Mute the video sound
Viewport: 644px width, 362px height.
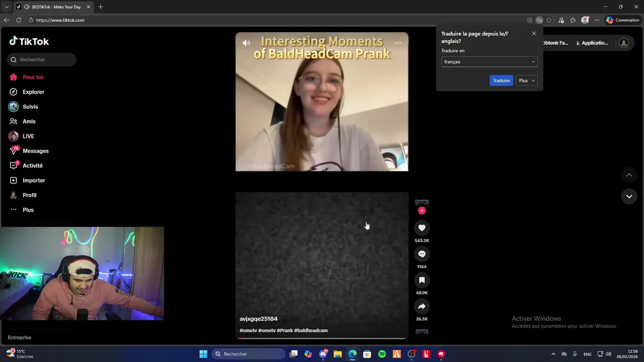pos(246,43)
